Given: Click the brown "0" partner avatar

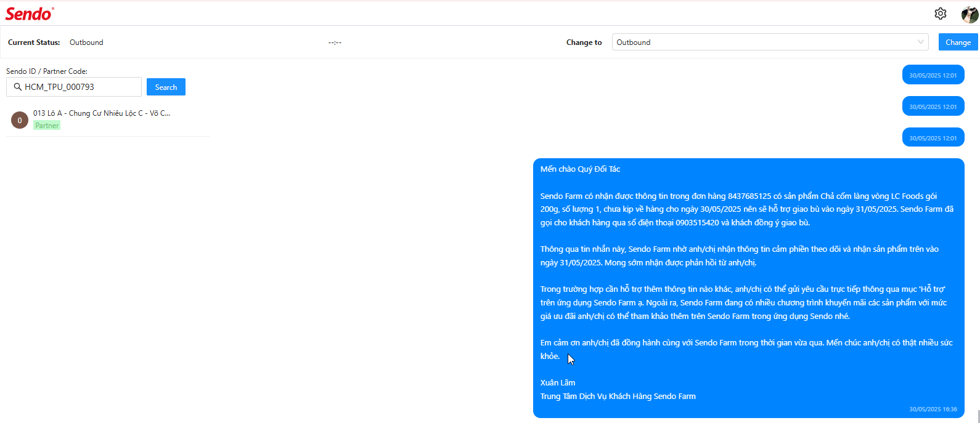Looking at the screenshot, I should coord(20,120).
